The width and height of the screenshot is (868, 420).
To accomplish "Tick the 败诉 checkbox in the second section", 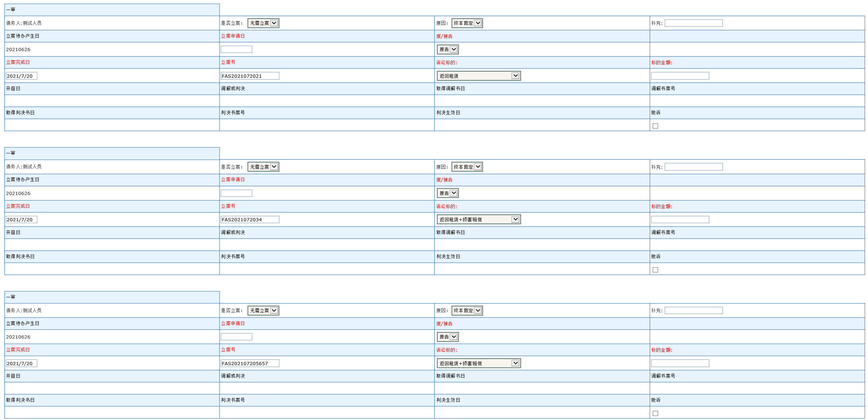I will (x=655, y=270).
